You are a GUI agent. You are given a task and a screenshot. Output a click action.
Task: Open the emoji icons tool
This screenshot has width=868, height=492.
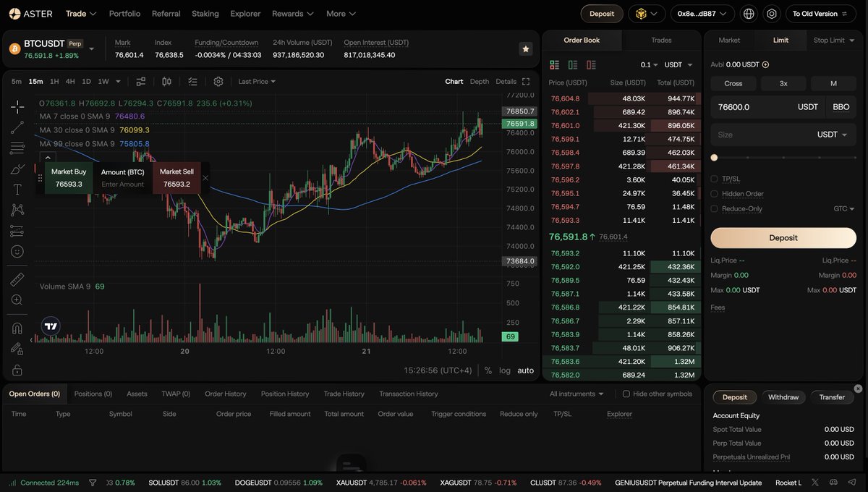(x=17, y=252)
